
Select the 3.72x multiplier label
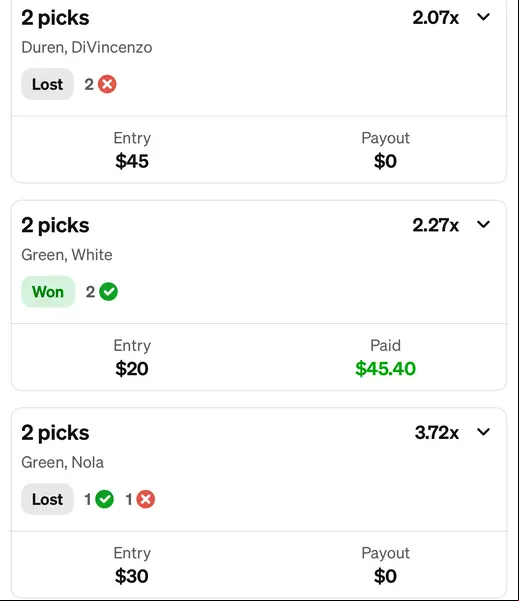pos(437,433)
